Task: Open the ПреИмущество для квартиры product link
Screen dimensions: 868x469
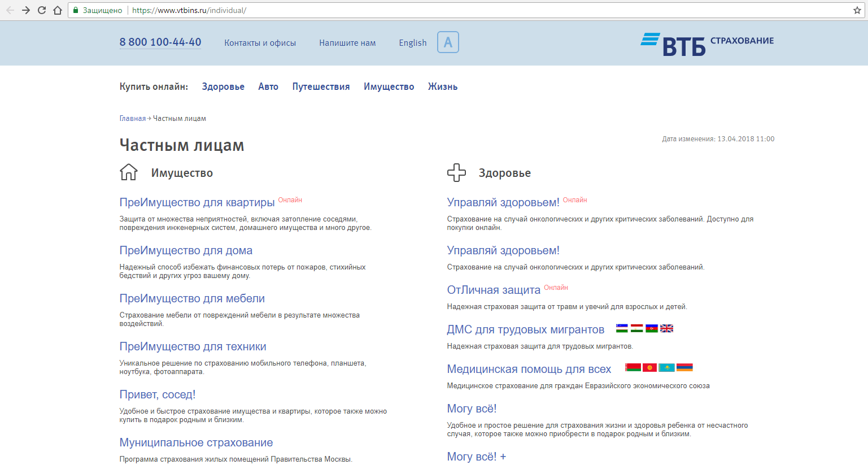Action: point(197,202)
